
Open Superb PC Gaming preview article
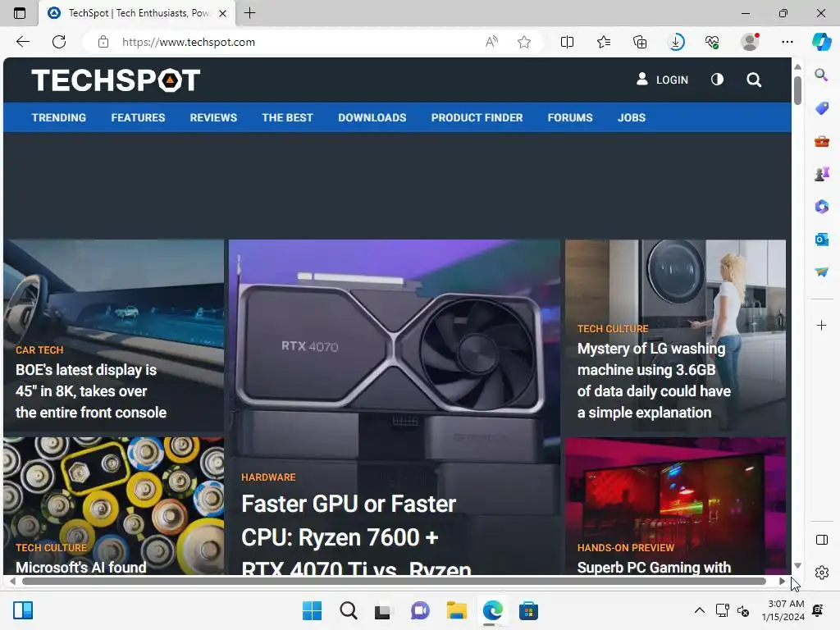654,567
